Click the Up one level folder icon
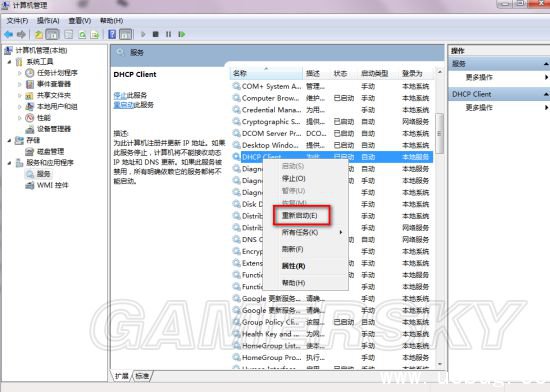Screen dimensions: 550x392 (x=38, y=34)
